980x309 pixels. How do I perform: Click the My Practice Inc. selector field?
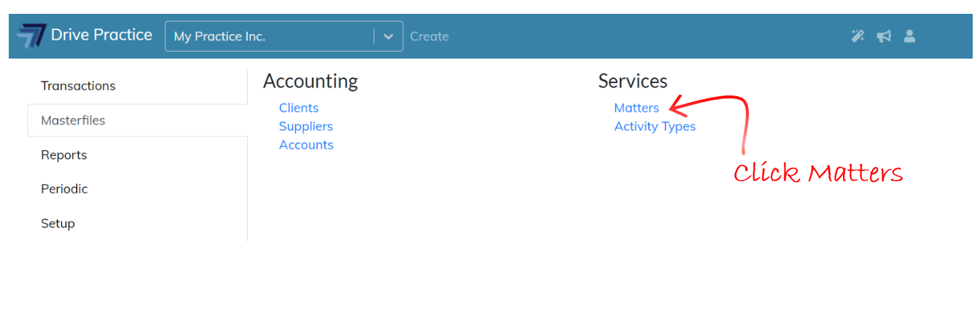(x=284, y=36)
